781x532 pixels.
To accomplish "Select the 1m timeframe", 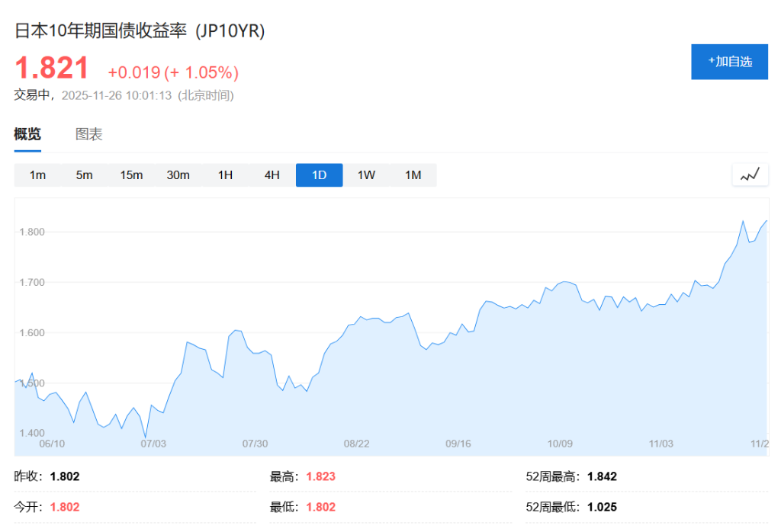I will point(37,175).
